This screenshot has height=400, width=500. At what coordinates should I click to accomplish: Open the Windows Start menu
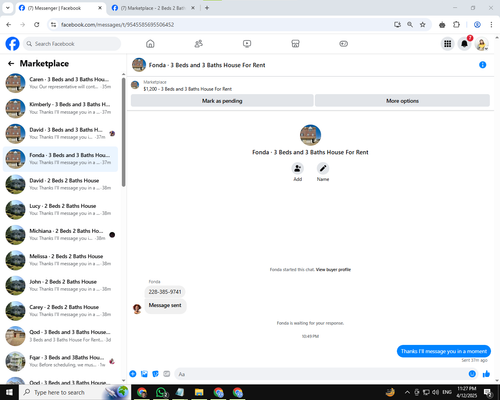pos(9,392)
